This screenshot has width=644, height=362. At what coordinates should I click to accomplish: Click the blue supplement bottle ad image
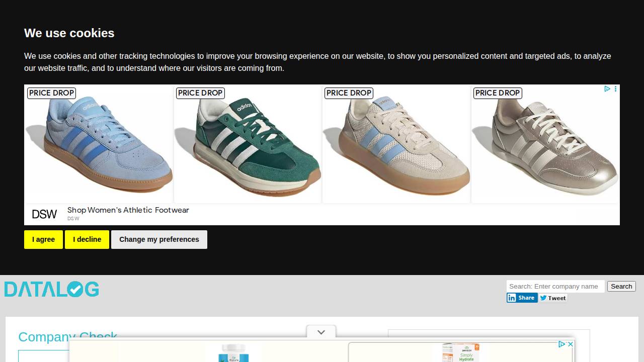233,352
